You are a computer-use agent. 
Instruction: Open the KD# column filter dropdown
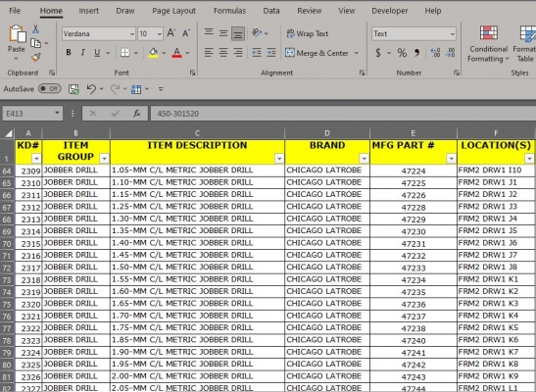point(36,159)
